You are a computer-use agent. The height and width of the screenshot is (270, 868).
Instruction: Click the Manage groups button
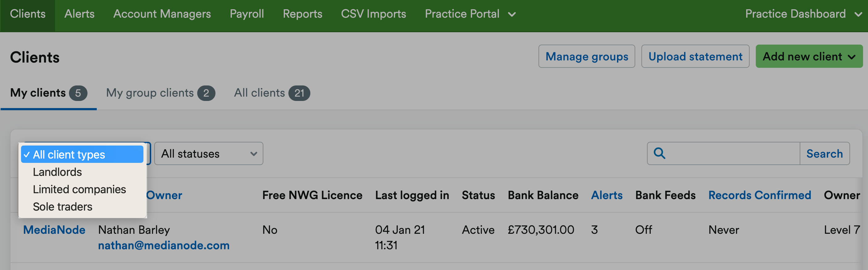[587, 56]
